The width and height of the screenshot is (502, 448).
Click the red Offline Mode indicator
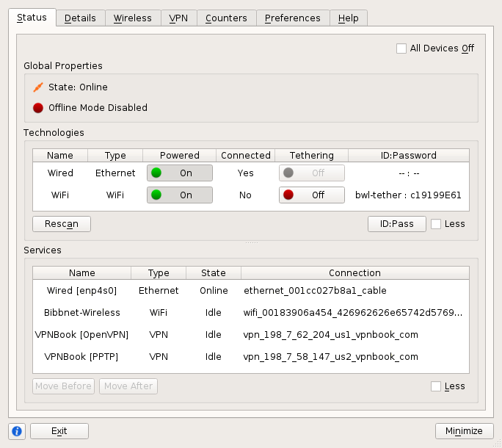coord(38,108)
